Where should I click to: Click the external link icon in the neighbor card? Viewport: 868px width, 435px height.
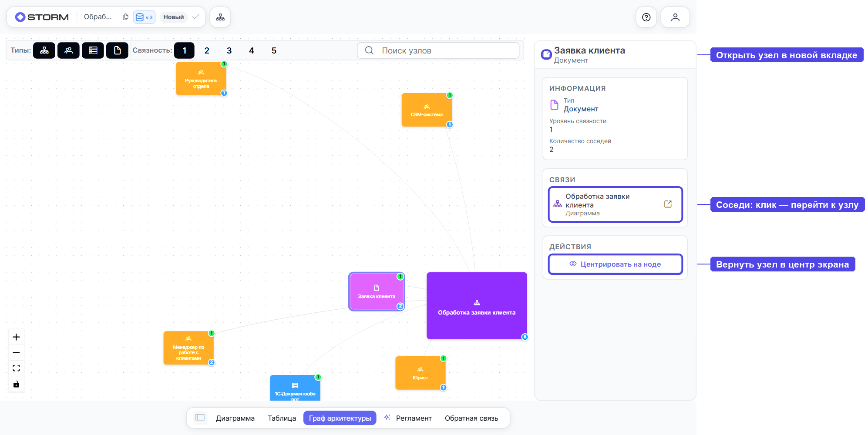(x=668, y=204)
